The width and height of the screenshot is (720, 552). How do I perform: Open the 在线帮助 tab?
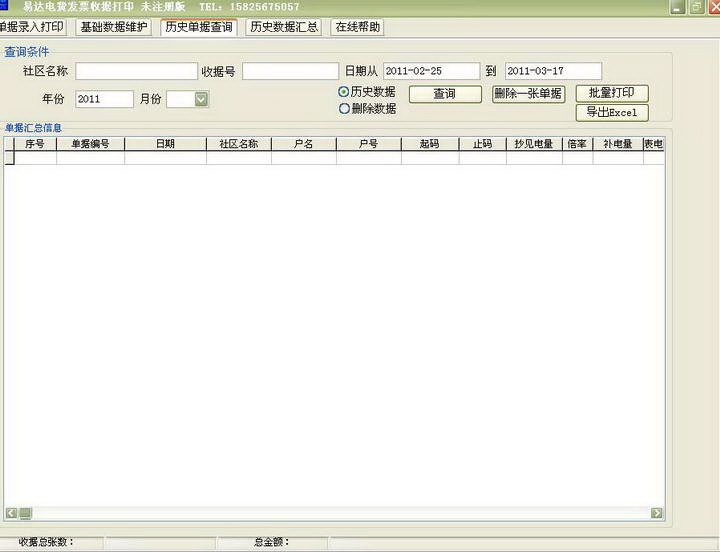tap(357, 27)
